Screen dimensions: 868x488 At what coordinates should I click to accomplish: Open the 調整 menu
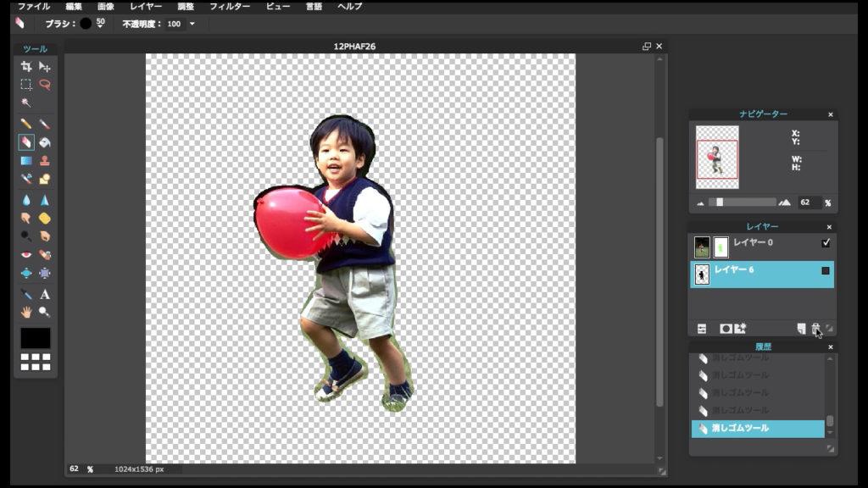click(186, 7)
